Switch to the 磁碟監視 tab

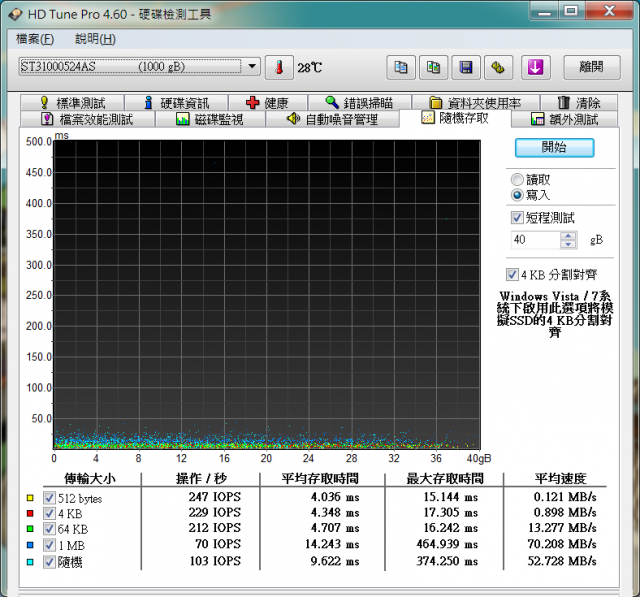[x=210, y=119]
